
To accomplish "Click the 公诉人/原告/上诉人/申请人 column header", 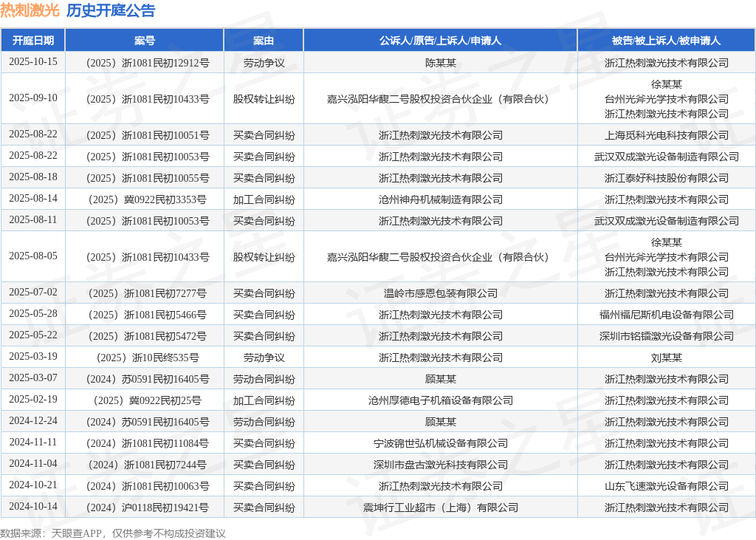I will point(440,41).
